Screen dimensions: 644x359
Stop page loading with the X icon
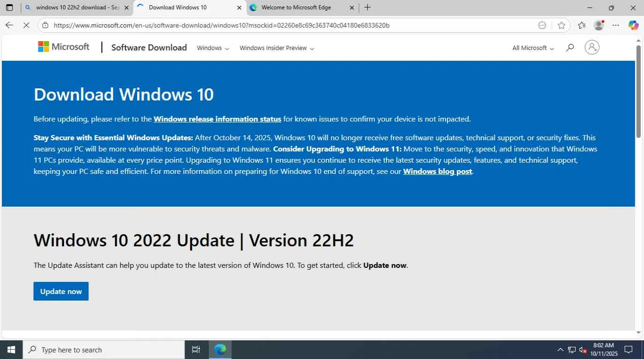pyautogui.click(x=27, y=25)
